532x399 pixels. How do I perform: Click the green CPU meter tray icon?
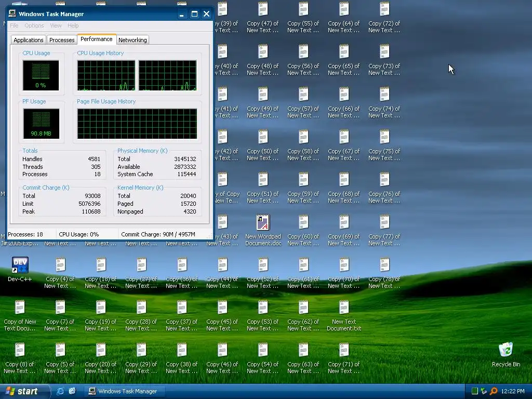point(475,391)
